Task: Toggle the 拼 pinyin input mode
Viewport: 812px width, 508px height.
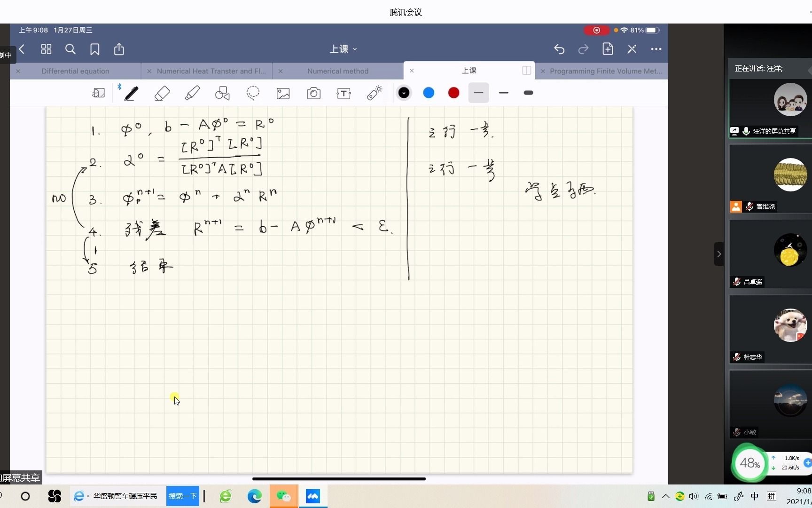Action: coord(772,496)
